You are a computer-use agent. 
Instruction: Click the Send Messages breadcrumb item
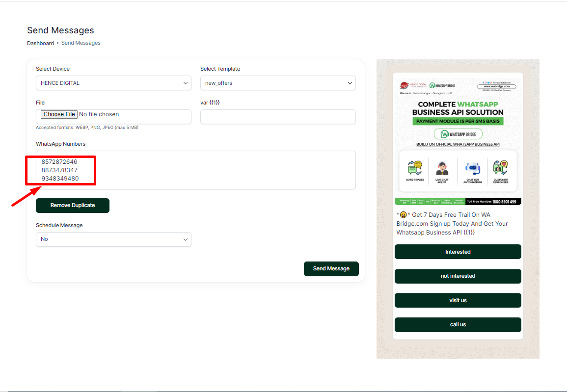point(81,43)
